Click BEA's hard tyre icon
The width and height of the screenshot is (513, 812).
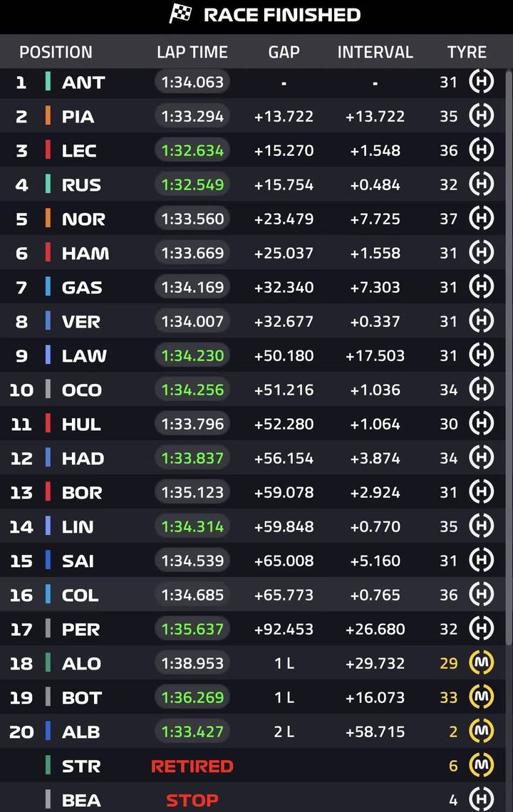coord(482,799)
